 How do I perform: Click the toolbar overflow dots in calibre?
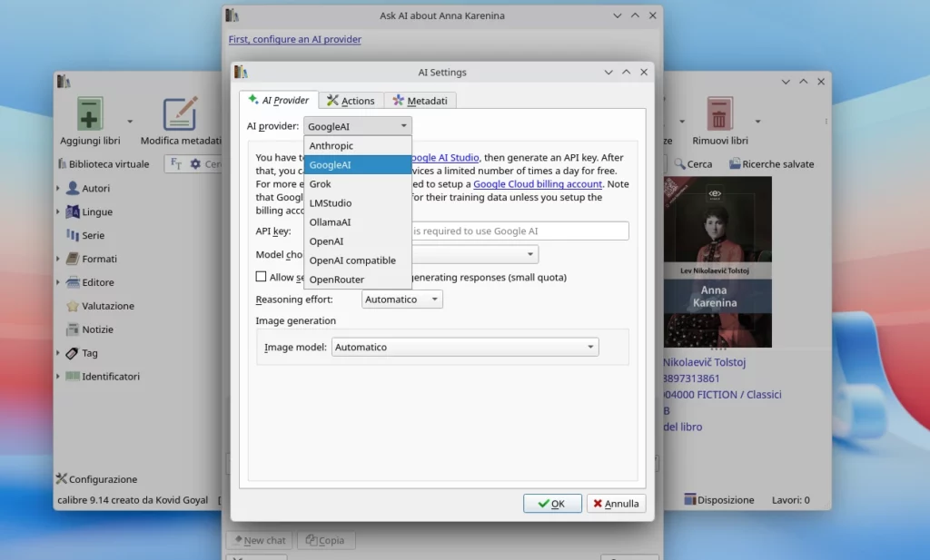point(826,121)
